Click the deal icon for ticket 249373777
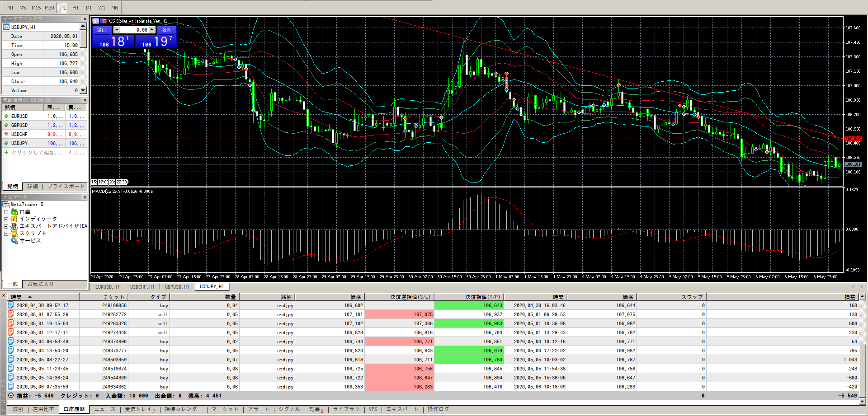 (x=11, y=351)
